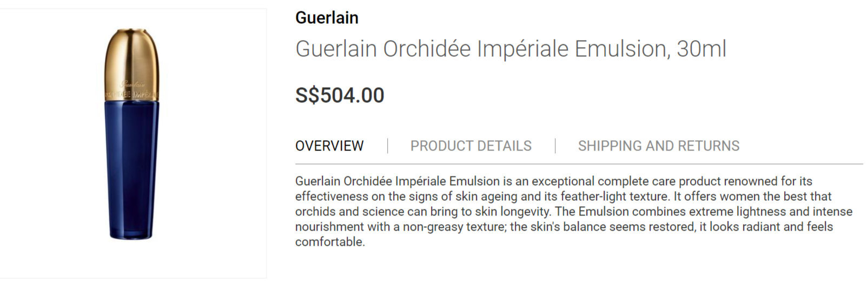The height and width of the screenshot is (282, 868).
Task: Click "Orchidée" in the product heading
Action: 427,49
